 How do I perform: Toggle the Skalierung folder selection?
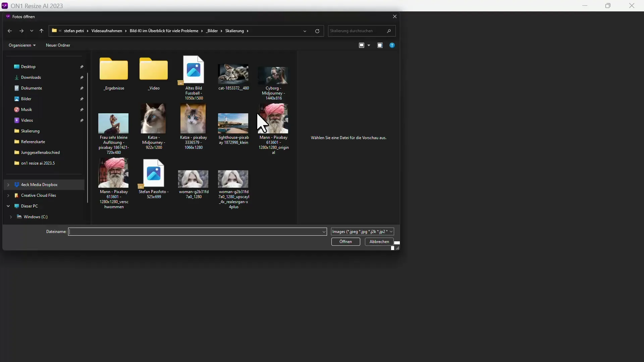30,131
